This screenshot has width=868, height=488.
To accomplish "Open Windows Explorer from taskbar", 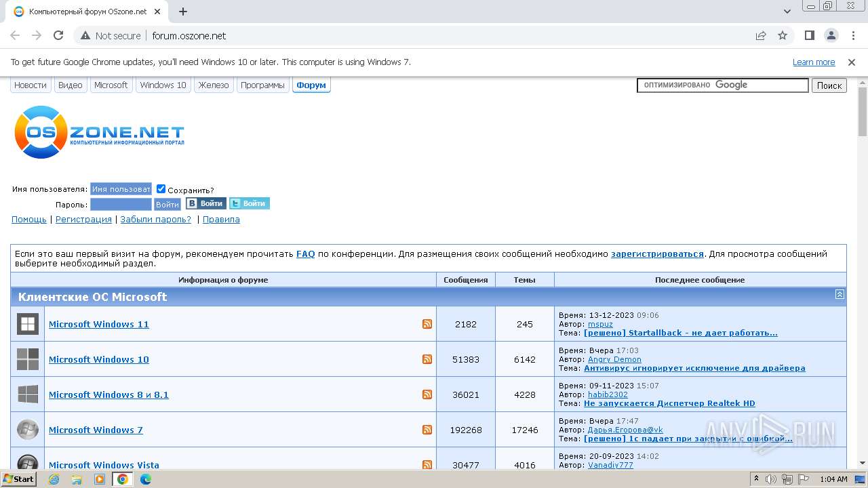I will tap(77, 479).
